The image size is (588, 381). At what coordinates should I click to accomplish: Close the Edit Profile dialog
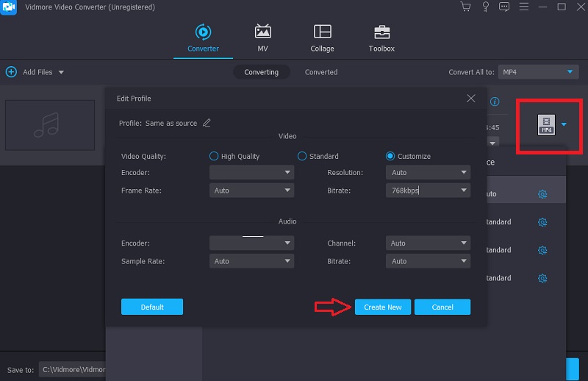pos(471,98)
